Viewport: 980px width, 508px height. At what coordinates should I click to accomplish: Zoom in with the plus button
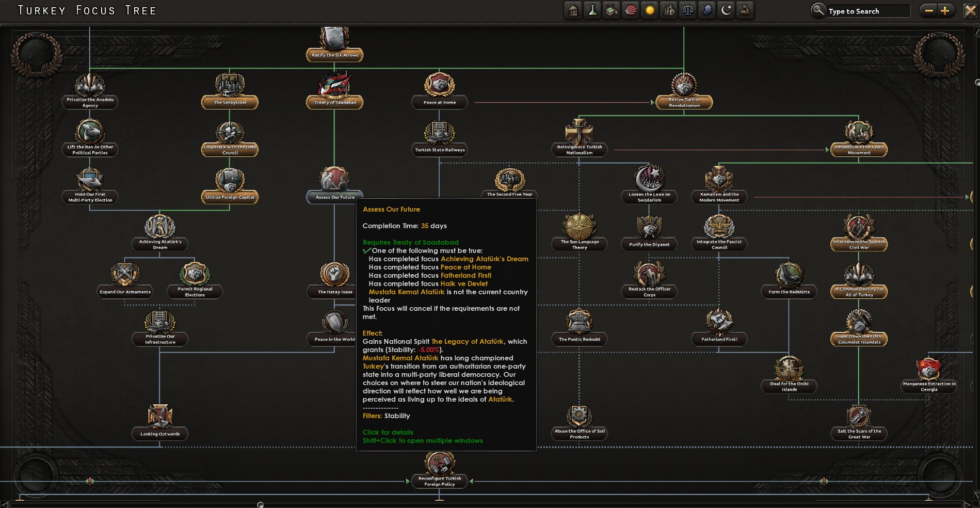click(945, 11)
